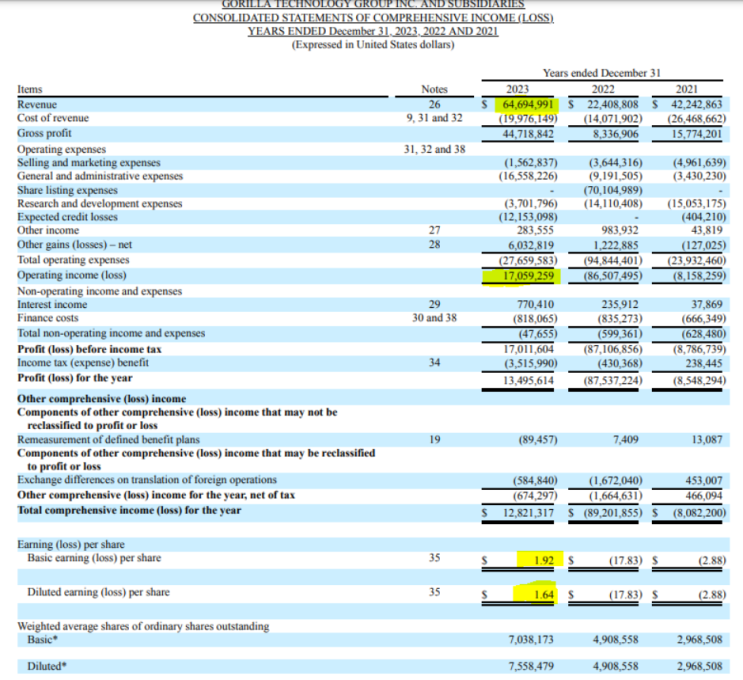Click 2023 expected credit losses (12,153,098)
This screenshot has height=680, width=743.
click(x=528, y=217)
